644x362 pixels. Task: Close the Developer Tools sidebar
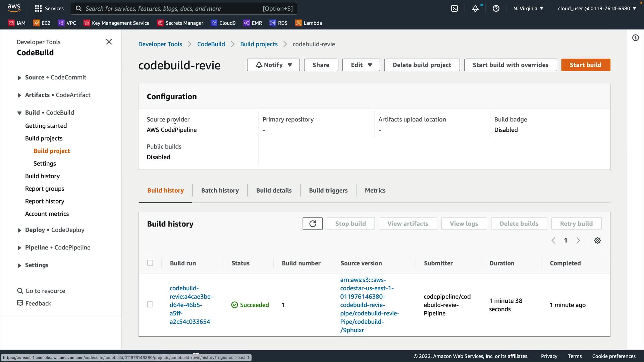click(109, 42)
